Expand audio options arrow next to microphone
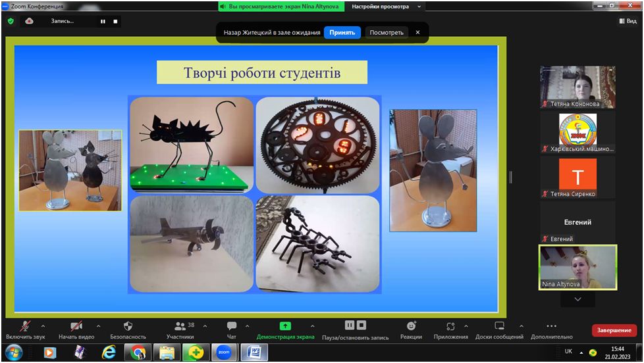This screenshot has height=363, width=644. pos(43,326)
